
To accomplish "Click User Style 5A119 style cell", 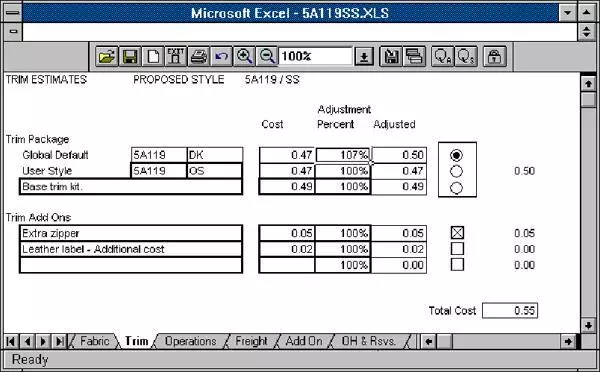I will [x=159, y=171].
